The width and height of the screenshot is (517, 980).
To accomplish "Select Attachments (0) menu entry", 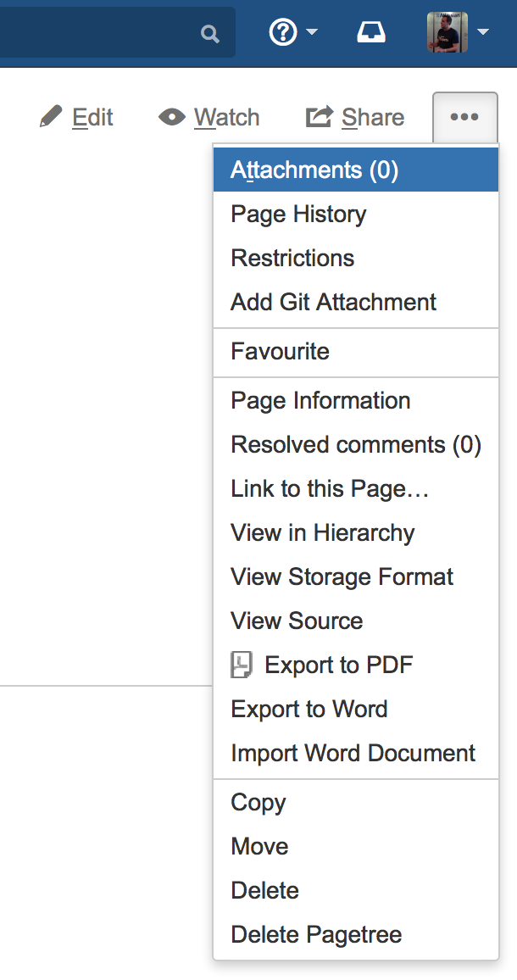I will tap(356, 170).
